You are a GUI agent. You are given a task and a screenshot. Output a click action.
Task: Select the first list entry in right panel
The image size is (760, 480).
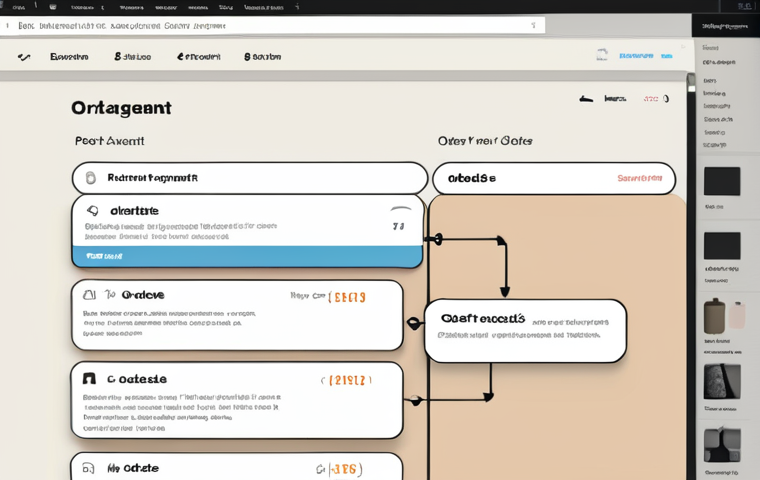710,48
